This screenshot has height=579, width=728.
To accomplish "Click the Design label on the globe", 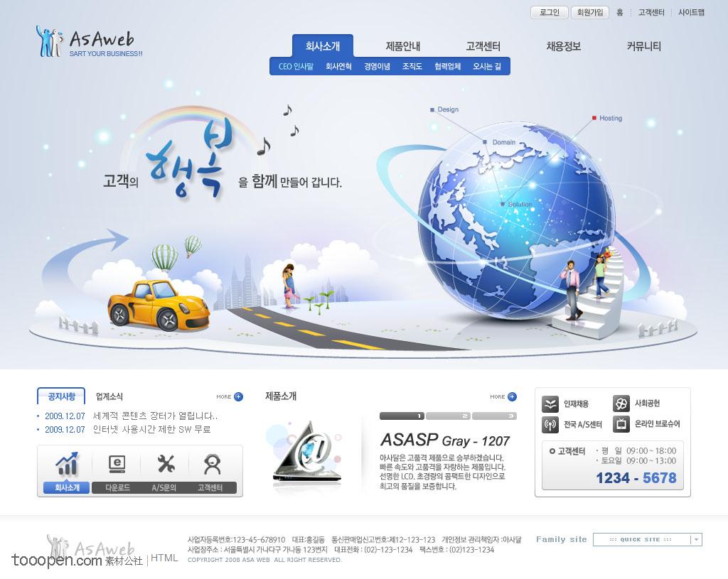I will point(448,109).
